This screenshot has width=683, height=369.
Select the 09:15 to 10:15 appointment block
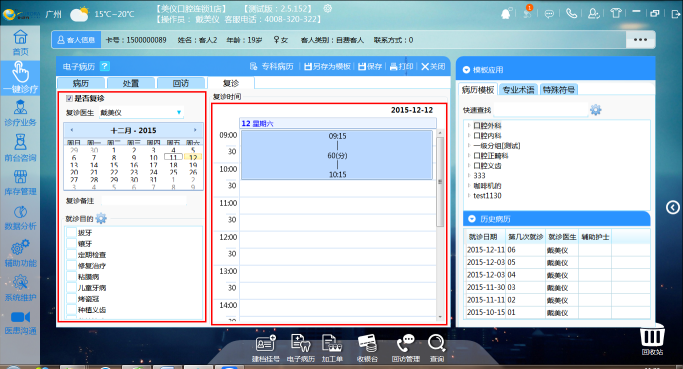[337, 155]
